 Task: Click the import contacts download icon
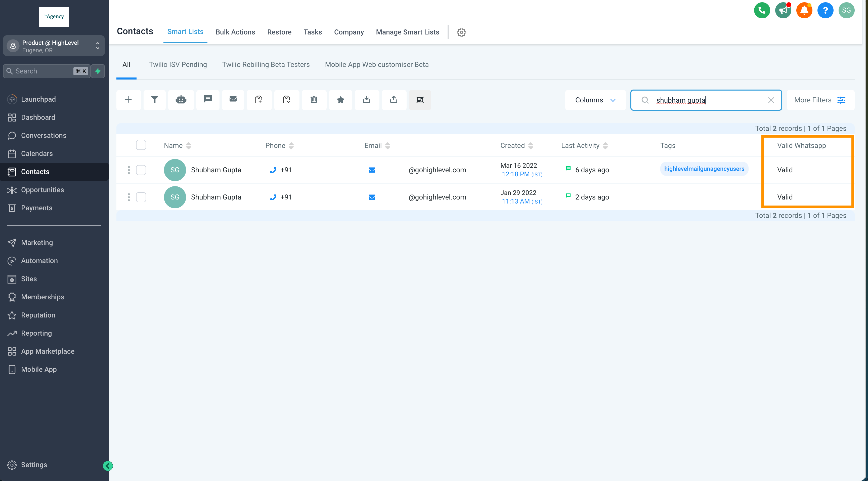[367, 100]
